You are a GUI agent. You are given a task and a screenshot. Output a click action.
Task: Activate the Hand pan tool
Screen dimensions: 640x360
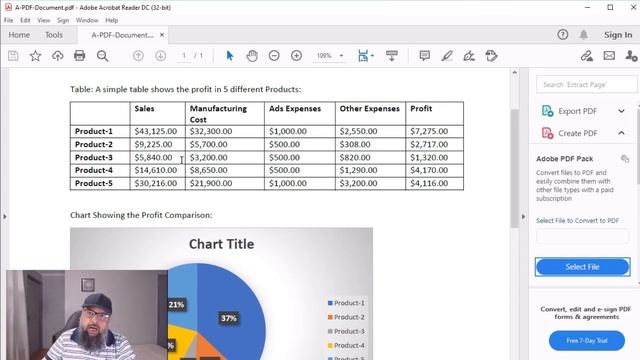[x=252, y=56]
